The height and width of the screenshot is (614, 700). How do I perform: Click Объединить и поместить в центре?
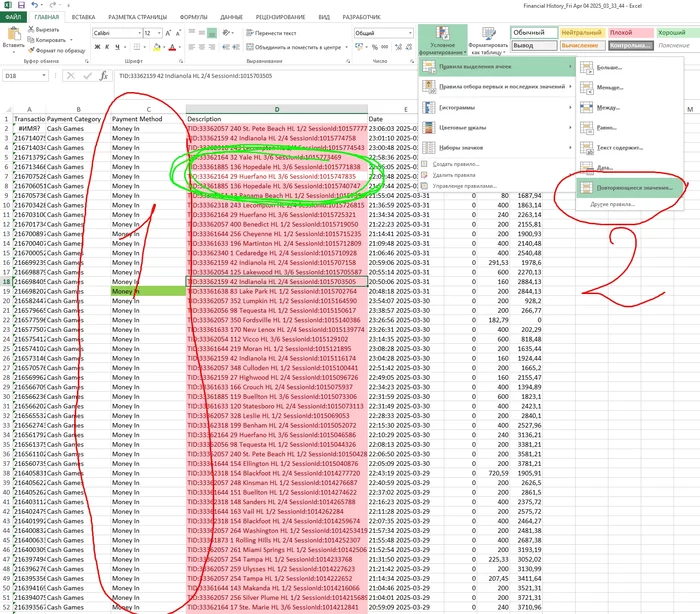click(x=293, y=47)
